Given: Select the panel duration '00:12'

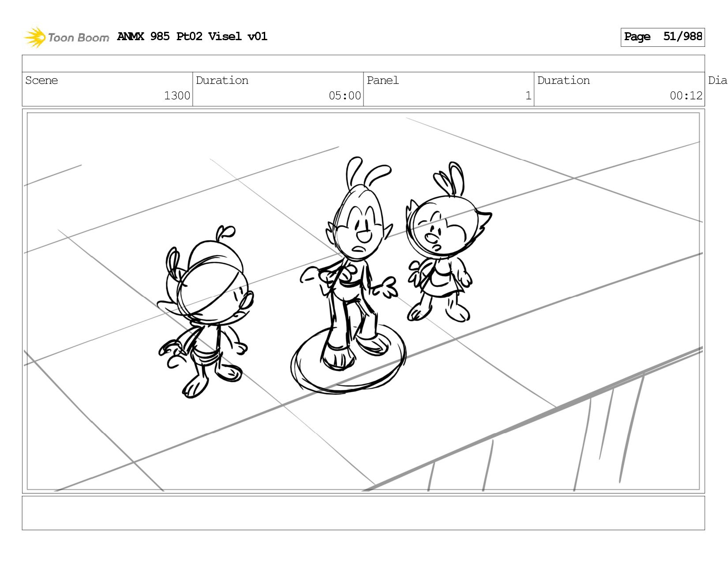Looking at the screenshot, I should 686,96.
